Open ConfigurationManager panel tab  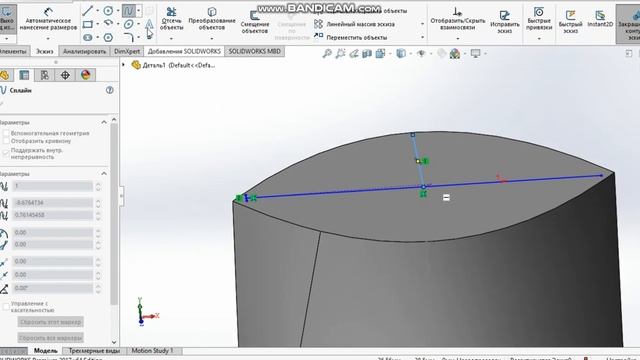(44, 75)
